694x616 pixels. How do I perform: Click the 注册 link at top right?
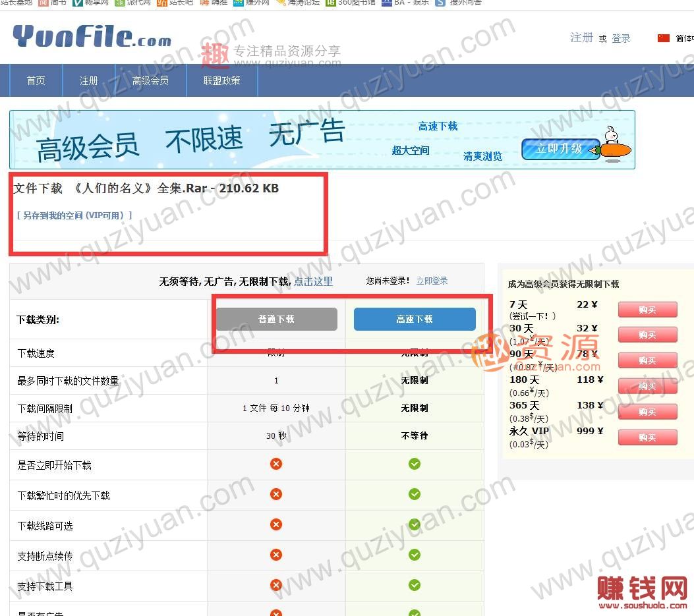click(x=581, y=38)
